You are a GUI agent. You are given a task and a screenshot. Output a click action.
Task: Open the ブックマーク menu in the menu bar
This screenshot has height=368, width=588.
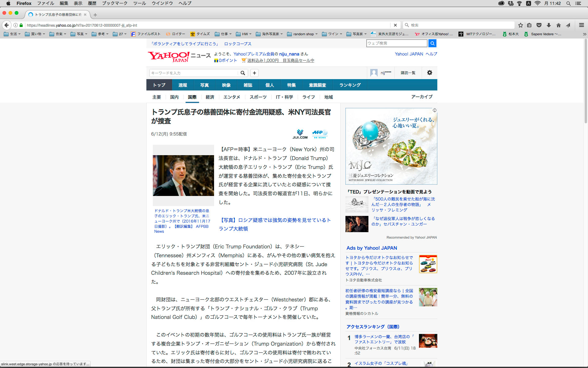tap(115, 3)
